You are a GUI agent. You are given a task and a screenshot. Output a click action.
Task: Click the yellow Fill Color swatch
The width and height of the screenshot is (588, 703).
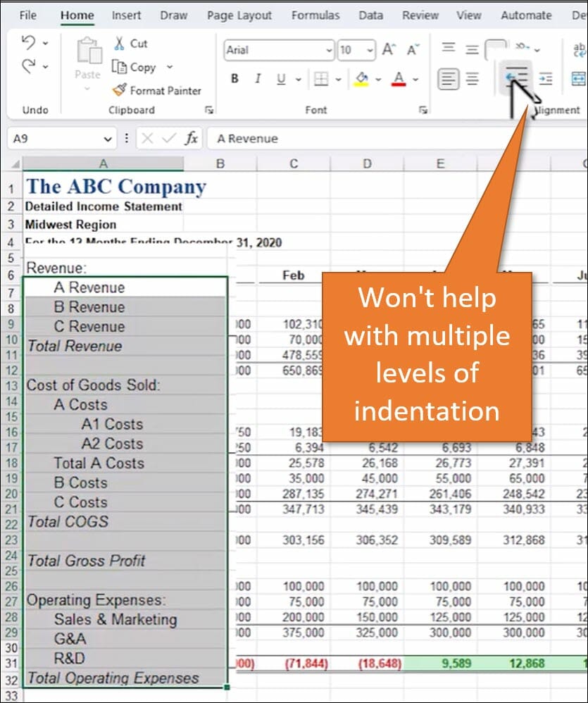(x=361, y=79)
